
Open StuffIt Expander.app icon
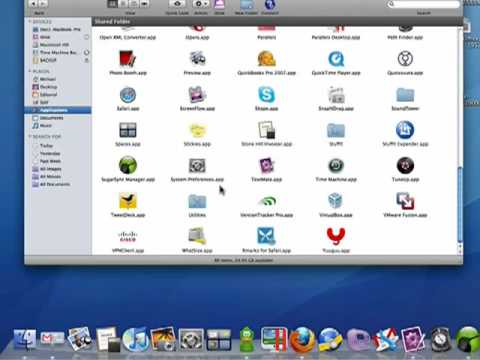point(405,130)
